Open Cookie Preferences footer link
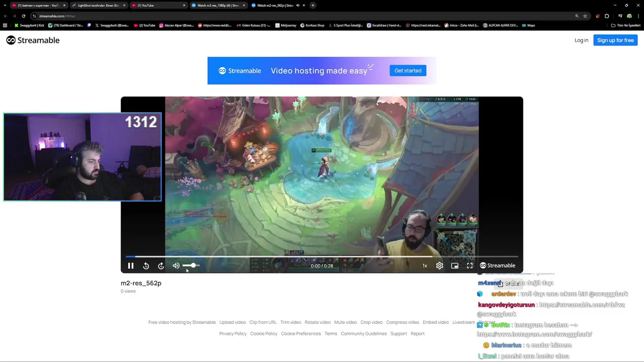Screen dimensions: 644x362 [301, 333]
